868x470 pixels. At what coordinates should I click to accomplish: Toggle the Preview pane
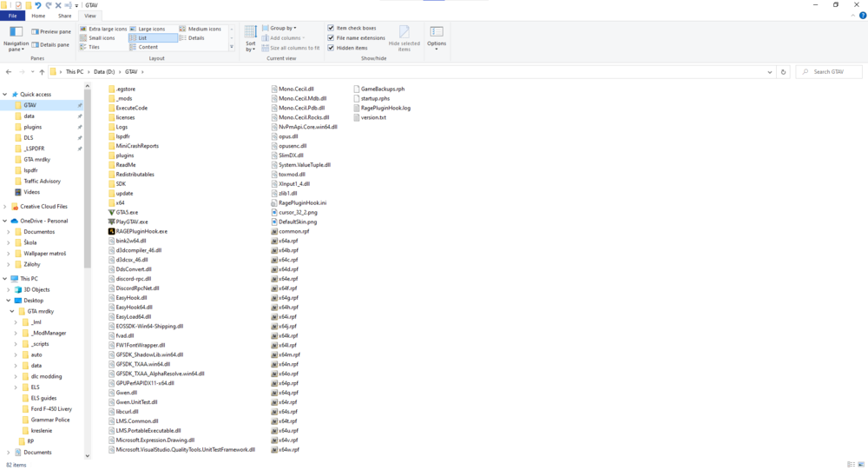point(51,31)
